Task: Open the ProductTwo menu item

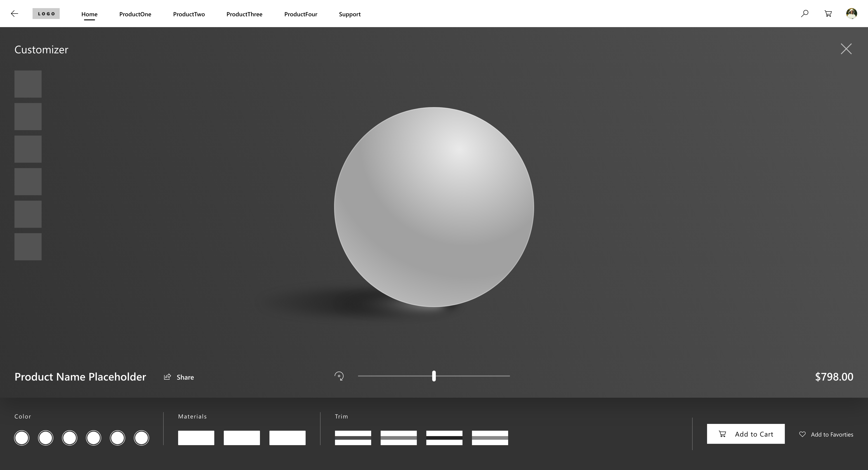Action: [189, 14]
